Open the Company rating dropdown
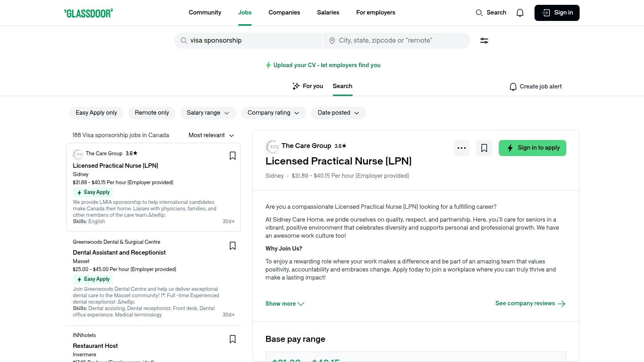 (274, 113)
